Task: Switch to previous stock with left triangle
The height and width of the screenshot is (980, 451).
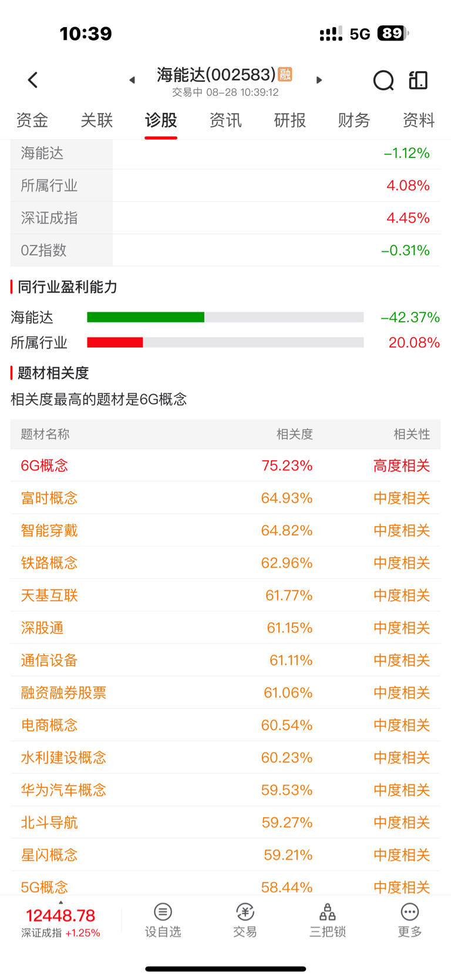Action: tap(132, 80)
